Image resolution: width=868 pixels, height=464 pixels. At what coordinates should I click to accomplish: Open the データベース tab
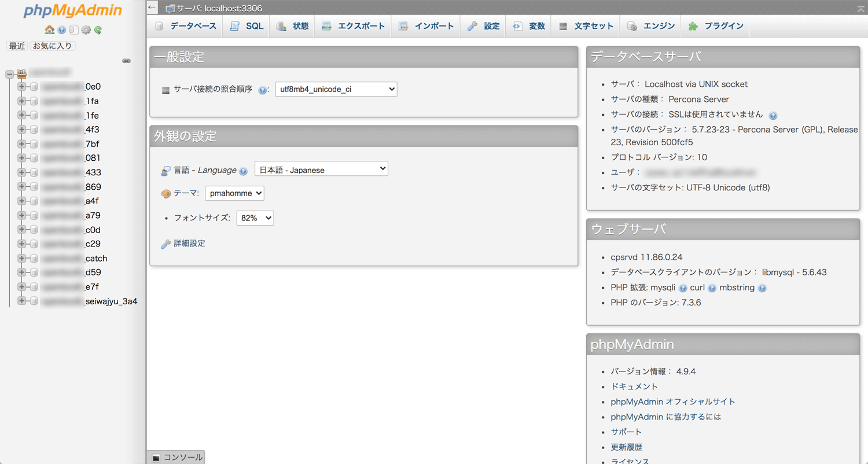pyautogui.click(x=185, y=27)
